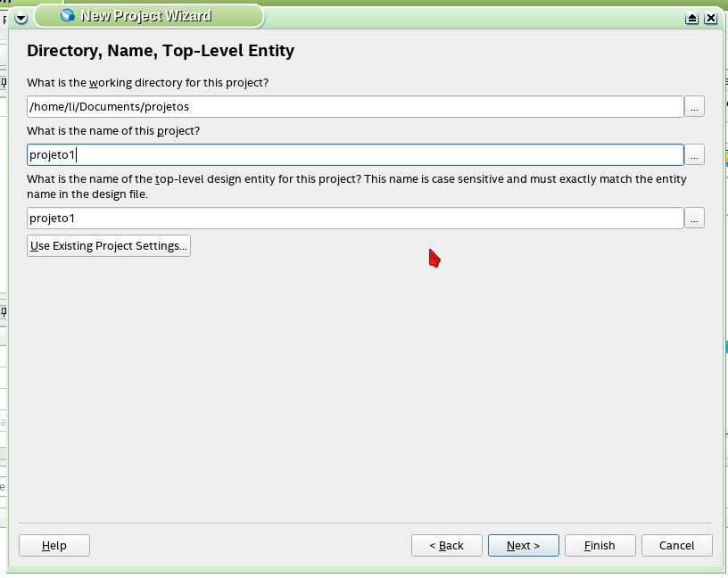Roll up the wizard window with shade button
This screenshot has height=578, width=728.
coord(692,18)
